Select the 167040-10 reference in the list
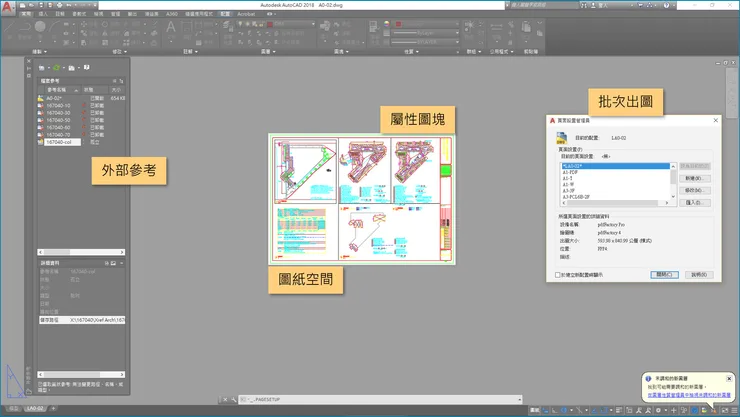 tap(59, 105)
